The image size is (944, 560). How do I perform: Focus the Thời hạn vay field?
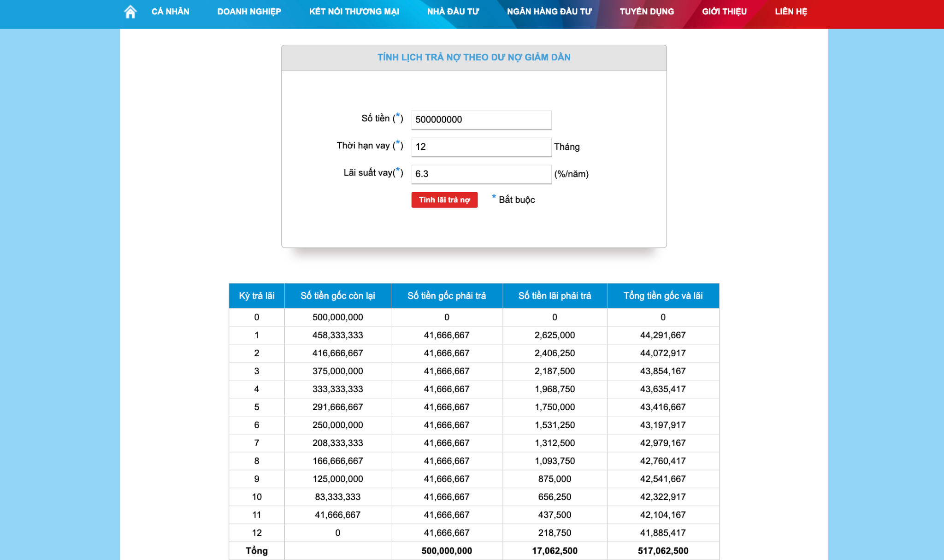[x=481, y=147]
